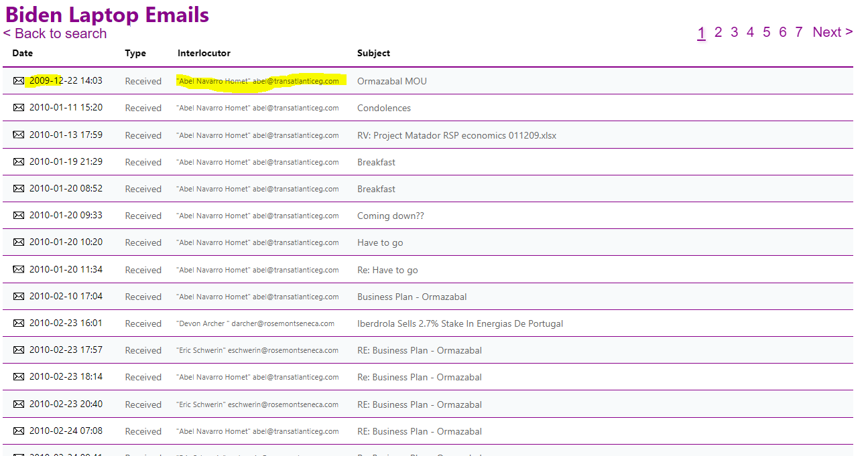
Task: Click the Interlocutor column header
Action: pos(204,53)
